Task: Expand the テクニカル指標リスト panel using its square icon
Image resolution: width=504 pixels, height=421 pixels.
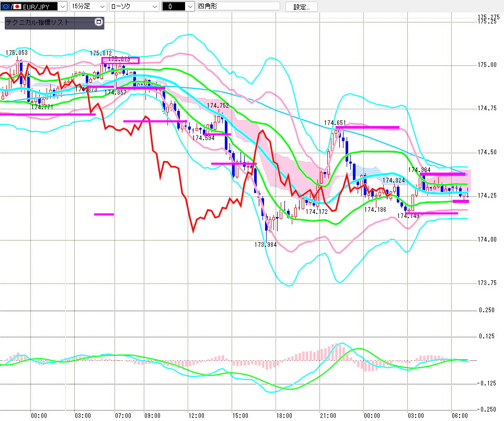Action: (x=98, y=22)
